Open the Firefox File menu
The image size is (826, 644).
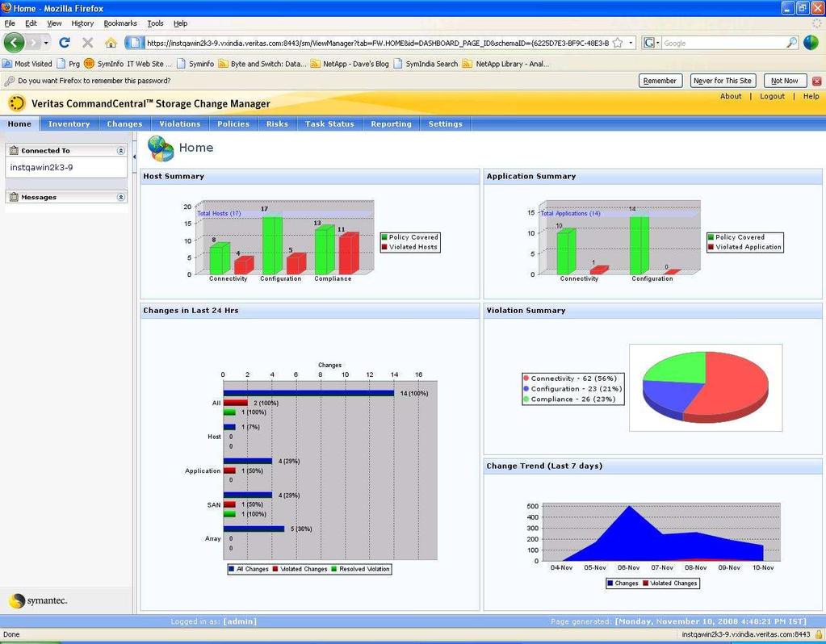10,23
